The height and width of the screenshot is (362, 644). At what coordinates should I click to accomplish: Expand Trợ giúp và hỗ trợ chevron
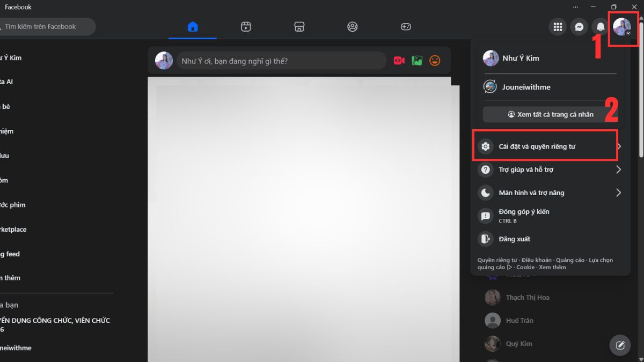(618, 169)
